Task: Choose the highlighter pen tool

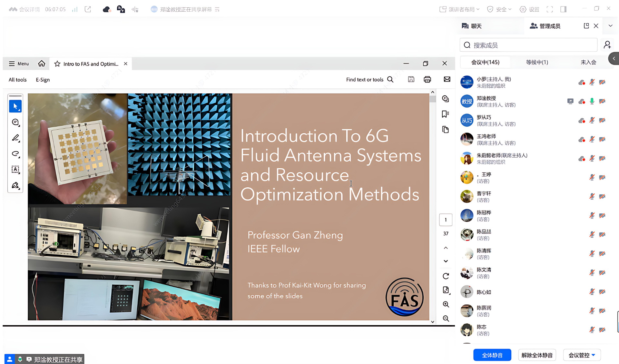Action: 15,138
